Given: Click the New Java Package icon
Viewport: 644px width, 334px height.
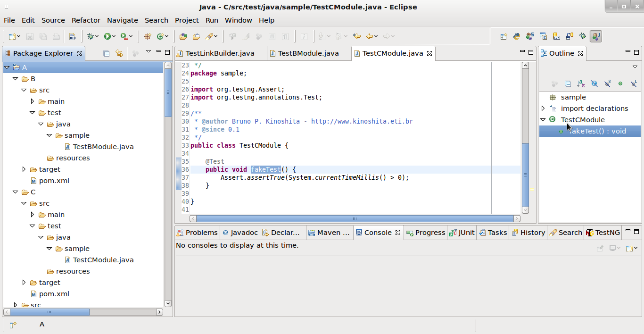Looking at the screenshot, I should point(148,36).
